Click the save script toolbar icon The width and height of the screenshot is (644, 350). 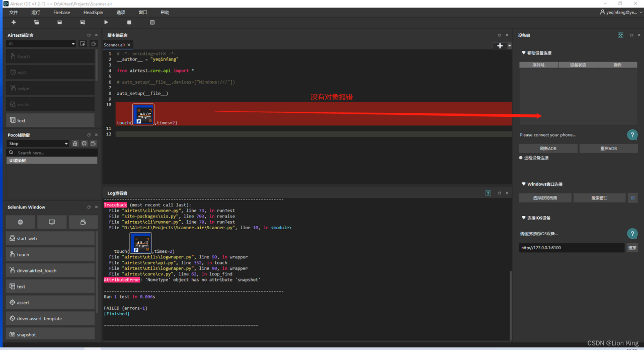coord(60,22)
